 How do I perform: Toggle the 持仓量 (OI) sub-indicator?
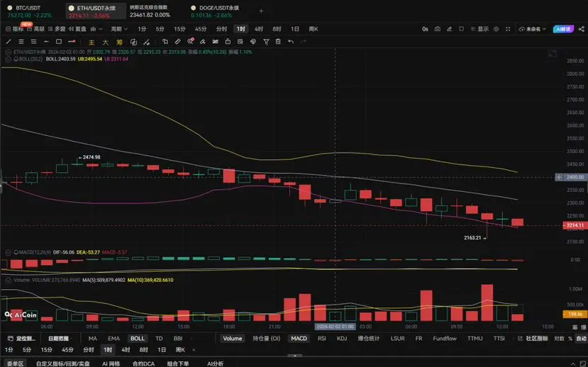pyautogui.click(x=266, y=339)
